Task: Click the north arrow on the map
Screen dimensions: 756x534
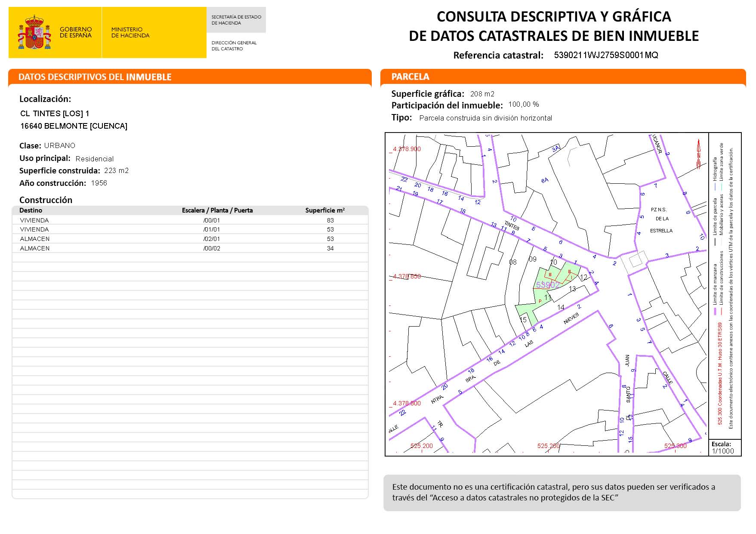Action: pyautogui.click(x=698, y=154)
